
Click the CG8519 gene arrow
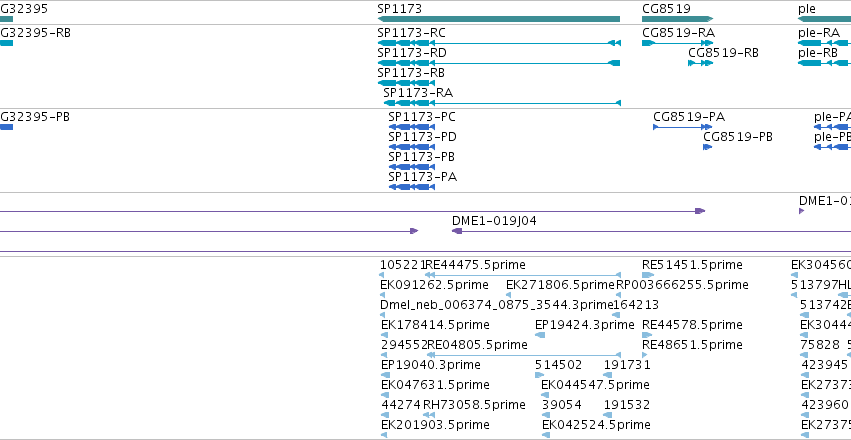pos(677,19)
